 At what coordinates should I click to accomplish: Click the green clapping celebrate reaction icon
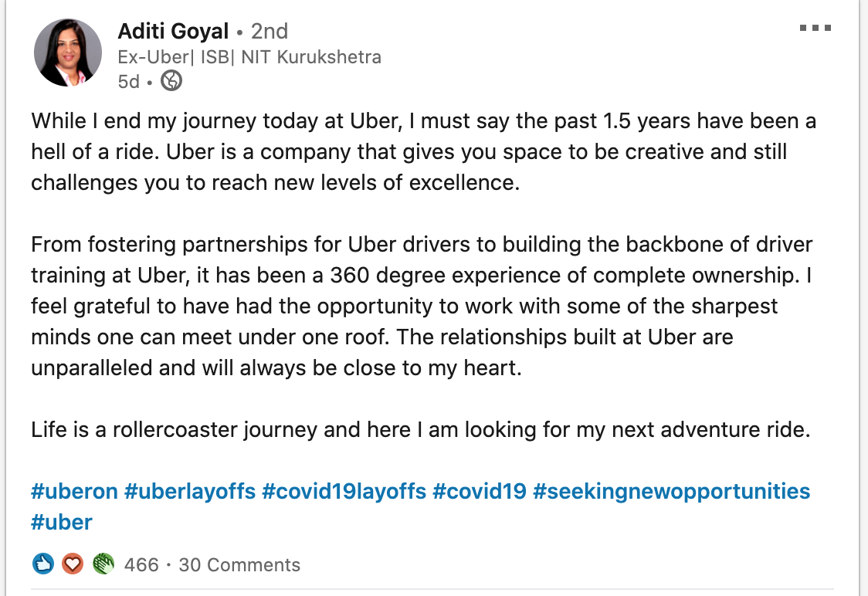pyautogui.click(x=103, y=564)
